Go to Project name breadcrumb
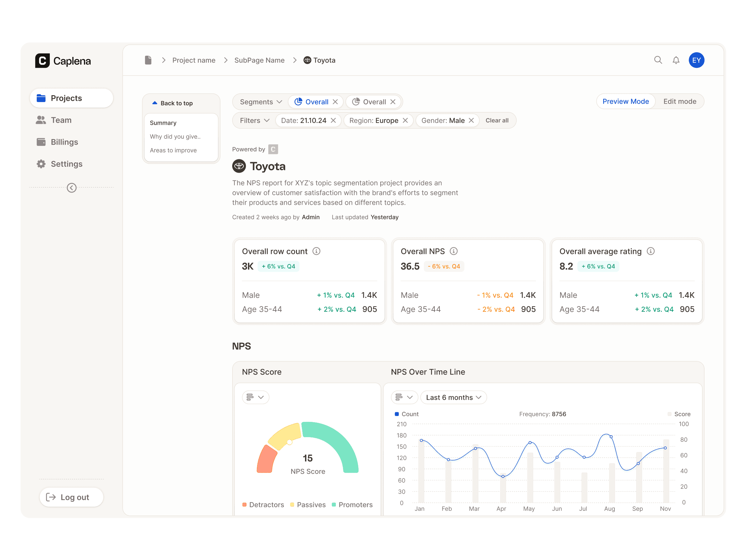 pos(194,60)
